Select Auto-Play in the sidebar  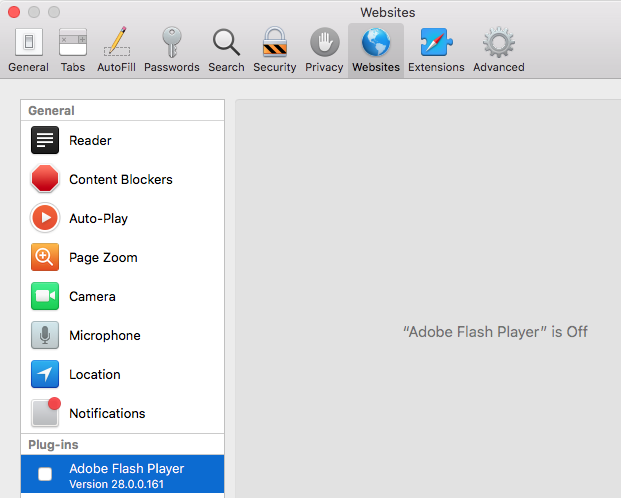coord(122,218)
